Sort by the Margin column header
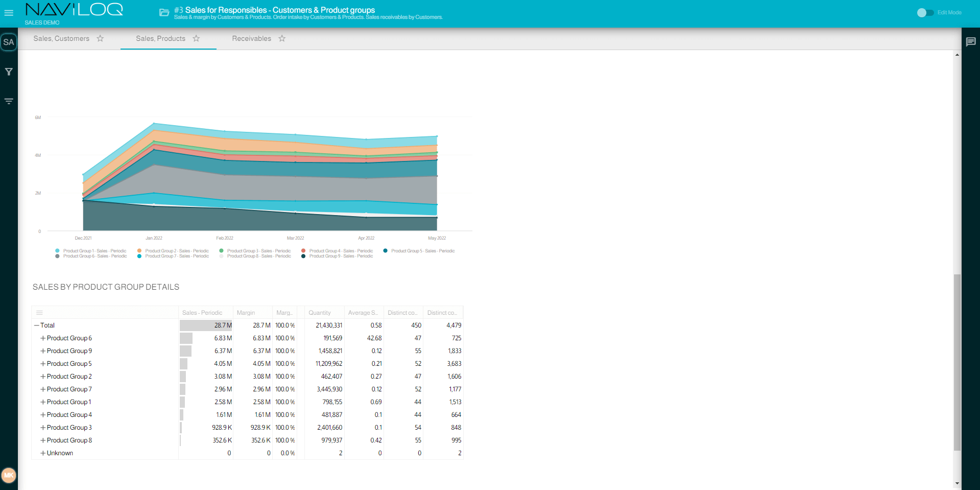This screenshot has width=980, height=490. point(245,312)
